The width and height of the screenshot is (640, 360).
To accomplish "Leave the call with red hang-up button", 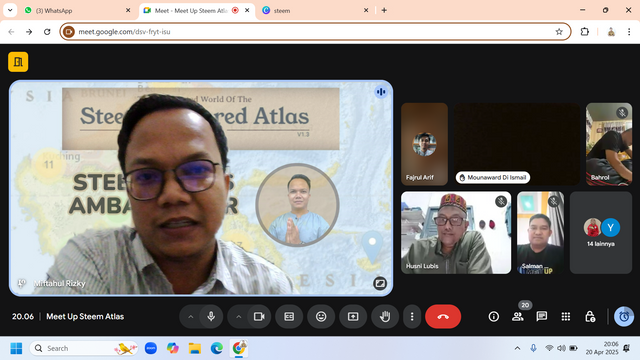I will (x=443, y=316).
